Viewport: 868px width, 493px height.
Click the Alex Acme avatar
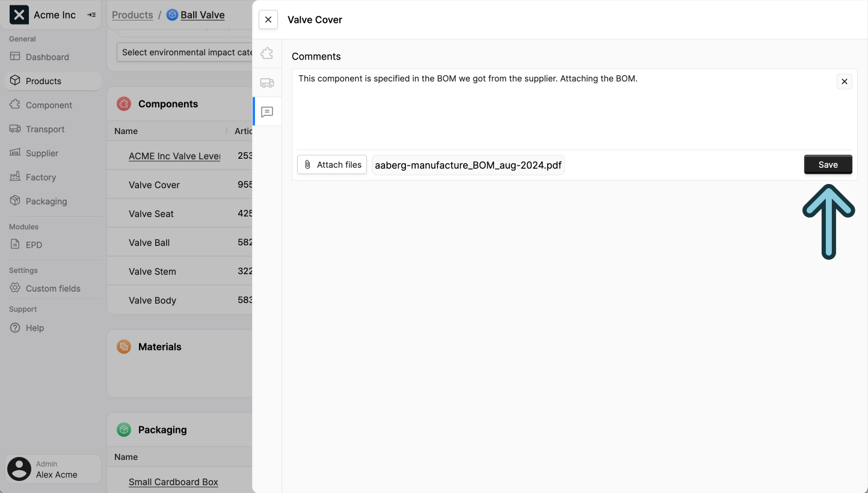point(19,468)
